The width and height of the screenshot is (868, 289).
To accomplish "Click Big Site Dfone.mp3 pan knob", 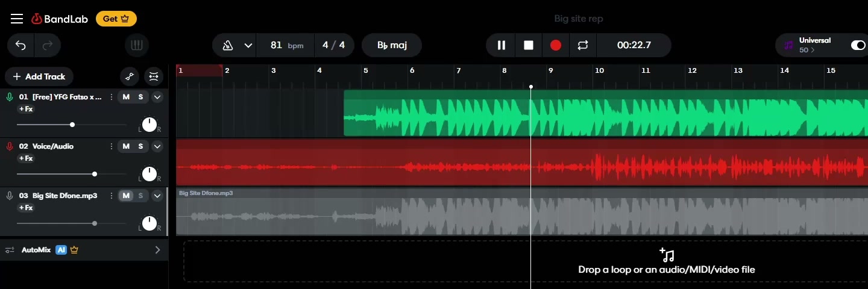I will (x=149, y=223).
